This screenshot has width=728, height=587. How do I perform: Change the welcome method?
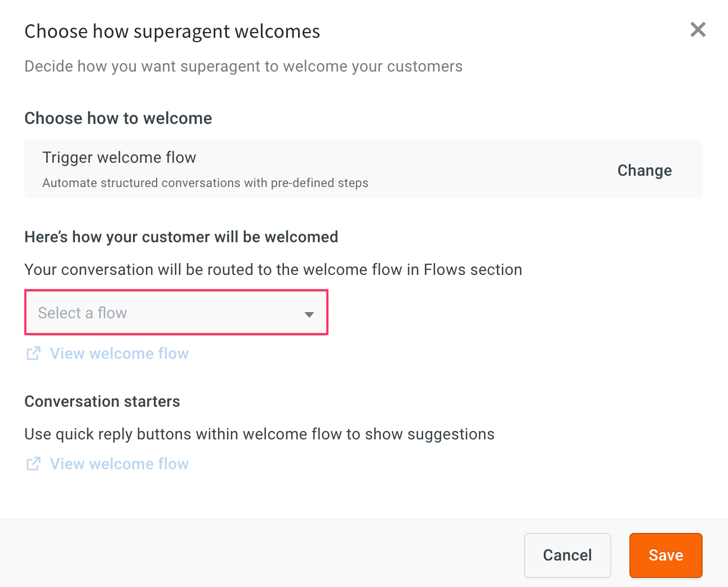(x=645, y=170)
